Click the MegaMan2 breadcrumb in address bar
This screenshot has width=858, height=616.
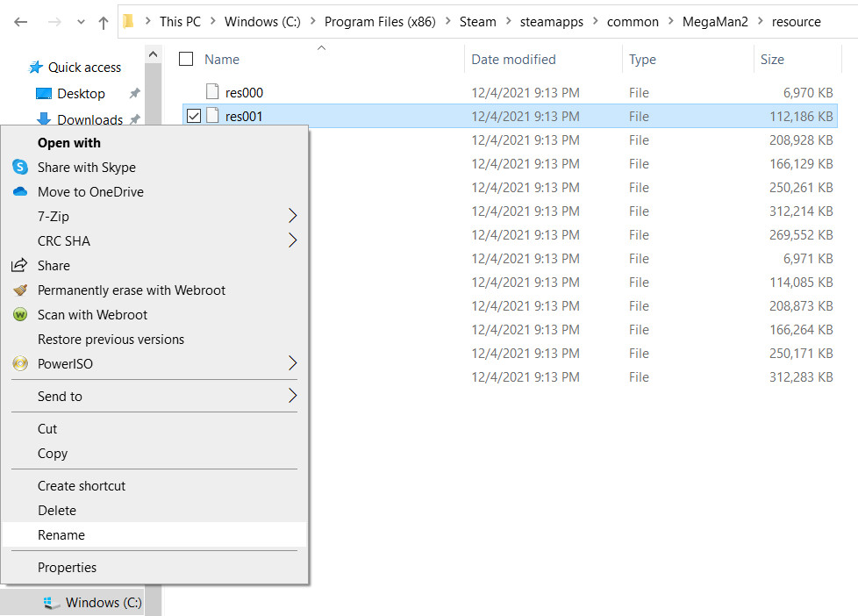tap(715, 22)
